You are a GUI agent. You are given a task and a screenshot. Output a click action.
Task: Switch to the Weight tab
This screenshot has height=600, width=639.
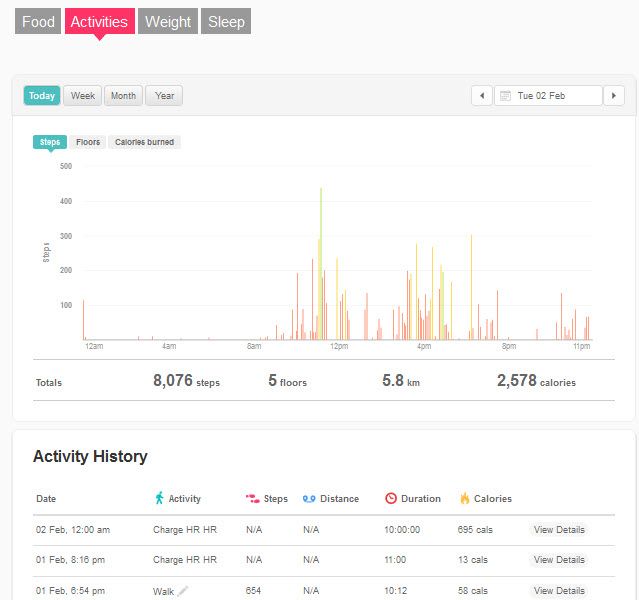[168, 21]
